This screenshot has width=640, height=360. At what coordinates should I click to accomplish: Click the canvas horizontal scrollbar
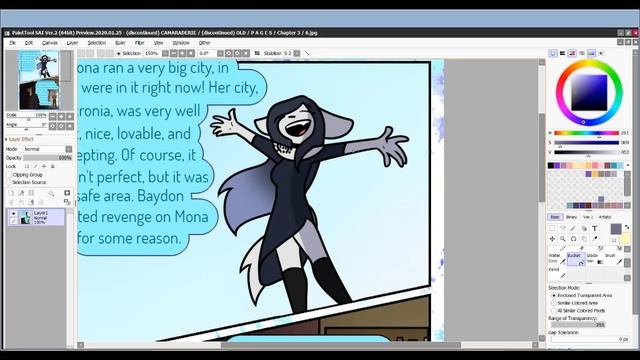[x=341, y=345]
